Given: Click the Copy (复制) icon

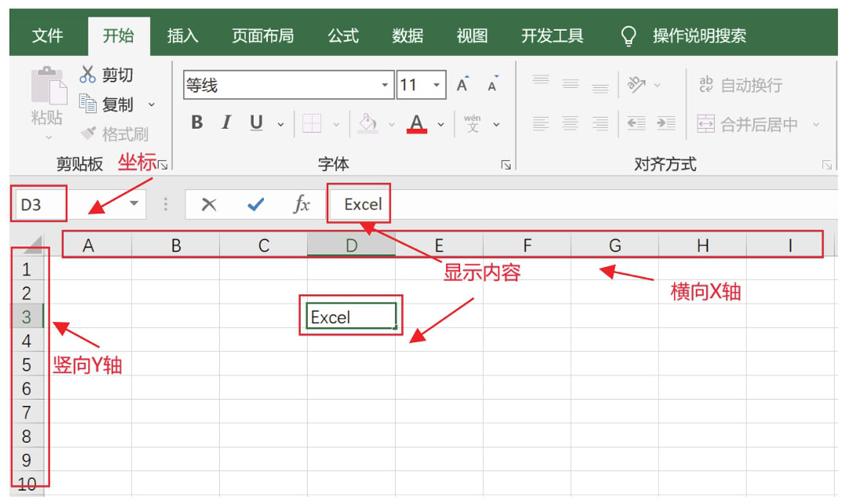Looking at the screenshot, I should (x=88, y=104).
